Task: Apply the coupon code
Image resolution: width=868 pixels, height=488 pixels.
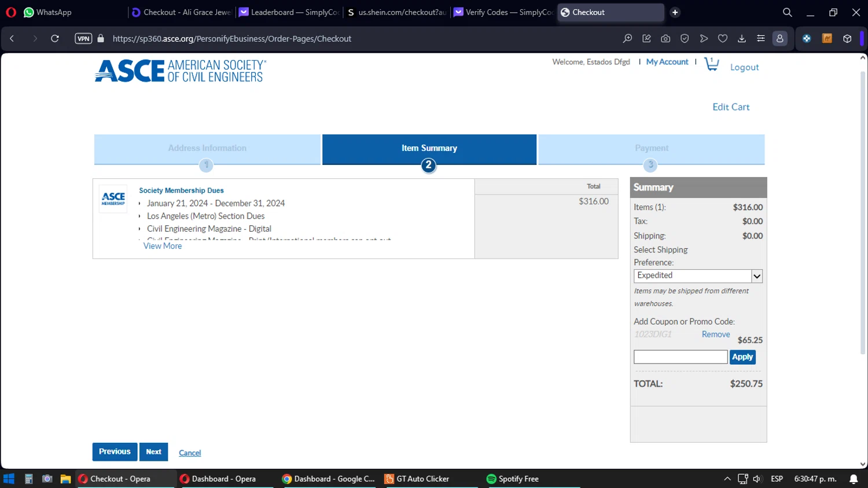Action: [742, 357]
